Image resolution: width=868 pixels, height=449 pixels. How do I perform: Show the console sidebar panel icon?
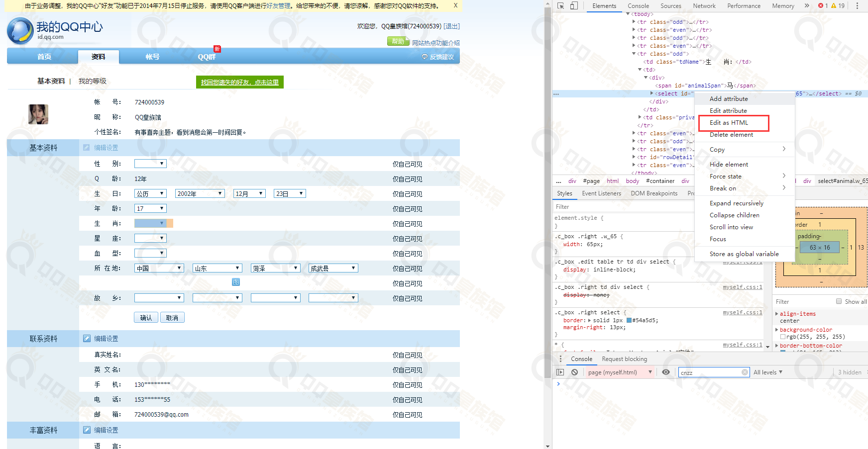click(560, 372)
